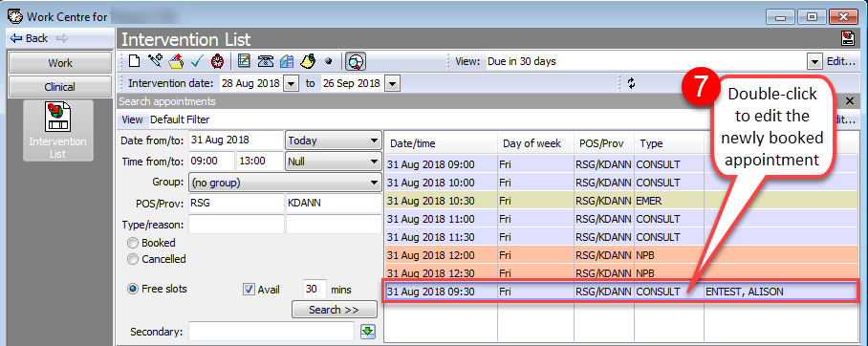The image size is (868, 346).
Task: Click the View menu in search panel
Action: coord(132,119)
